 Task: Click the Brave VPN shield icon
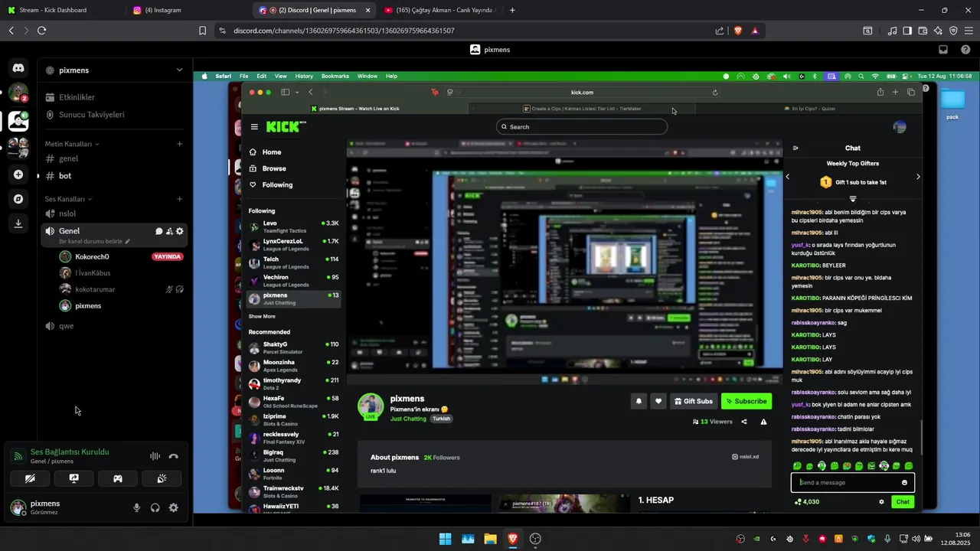[x=953, y=31]
